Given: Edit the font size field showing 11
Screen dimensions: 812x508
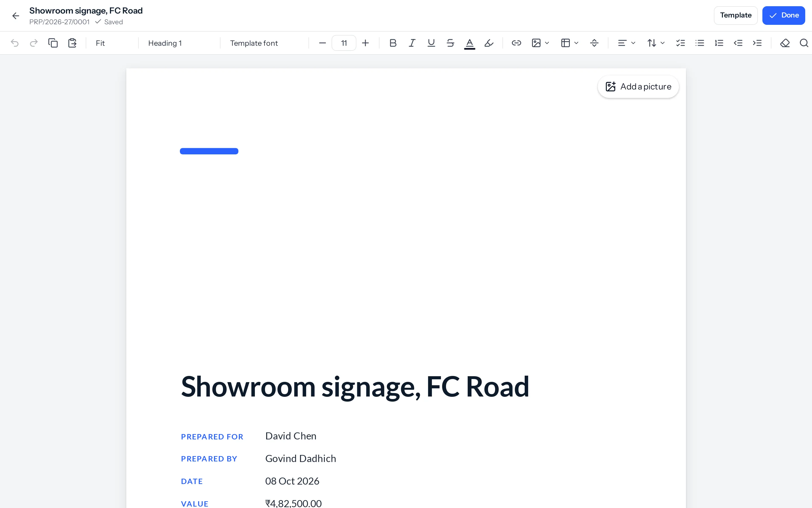Looking at the screenshot, I should pyautogui.click(x=344, y=43).
